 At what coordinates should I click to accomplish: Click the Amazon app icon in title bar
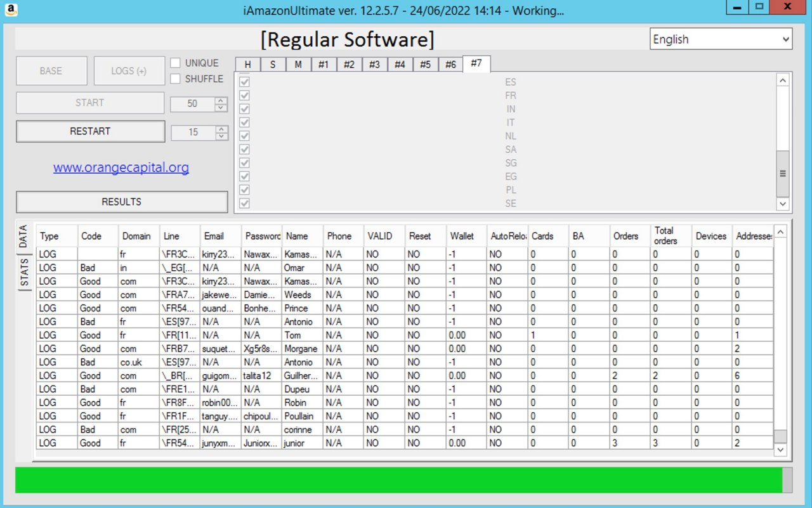point(11,10)
